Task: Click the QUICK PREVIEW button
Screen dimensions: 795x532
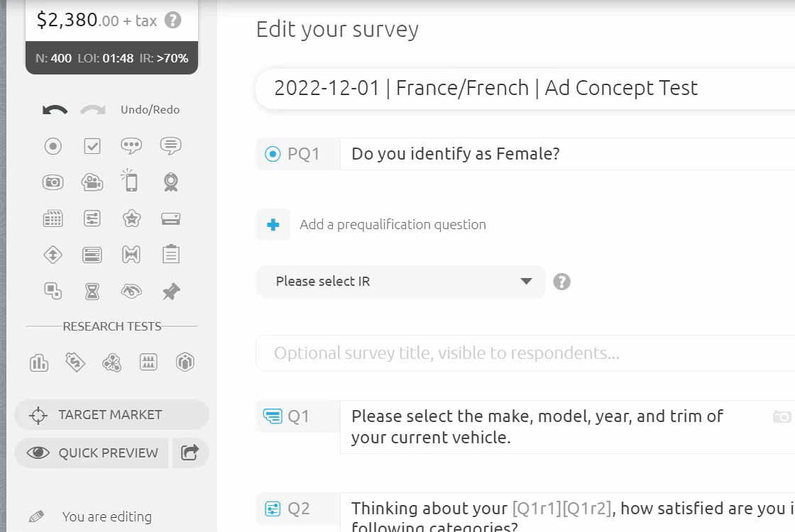Action: 92,453
